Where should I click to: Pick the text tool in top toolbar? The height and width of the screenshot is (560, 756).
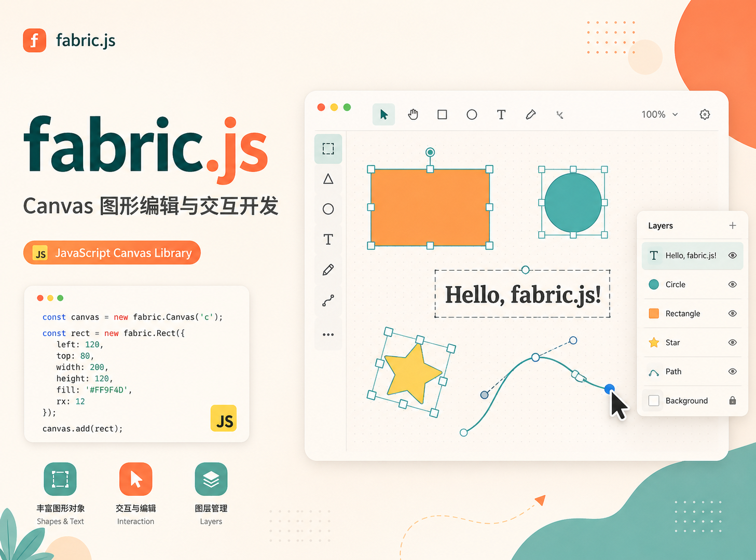pyautogui.click(x=501, y=115)
